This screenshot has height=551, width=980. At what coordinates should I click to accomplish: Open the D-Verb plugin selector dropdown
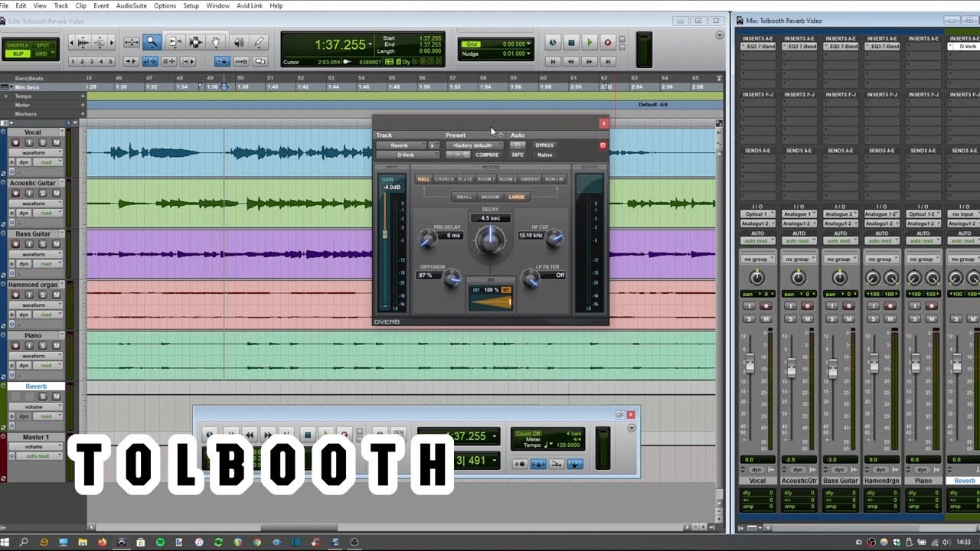pos(407,155)
